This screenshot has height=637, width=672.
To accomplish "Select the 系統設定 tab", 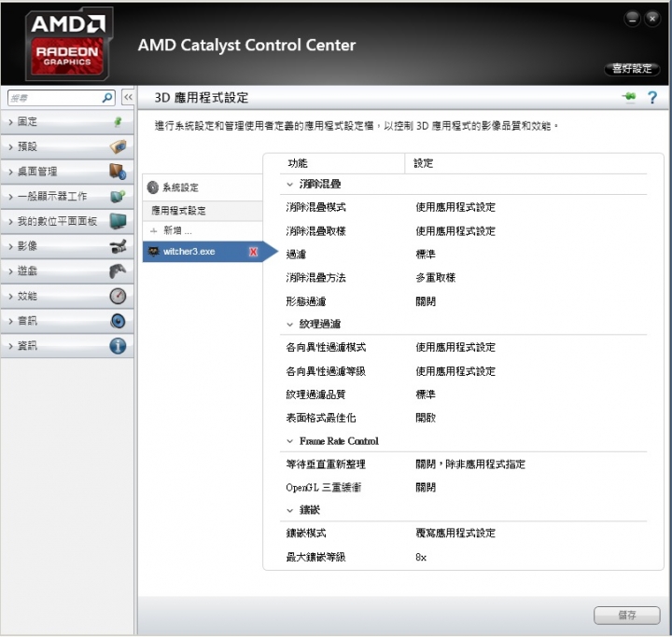I will pos(203,187).
